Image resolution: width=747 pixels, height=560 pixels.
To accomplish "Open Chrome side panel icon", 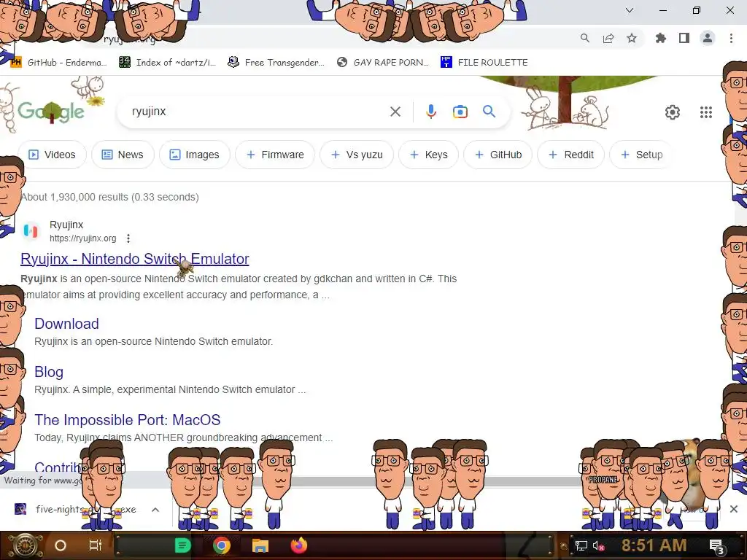I will 684,38.
